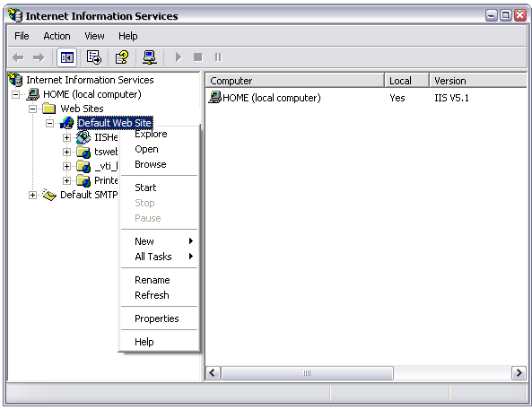Open the New submenu in context menu
Screen dimensions: 532x410
click(159, 241)
